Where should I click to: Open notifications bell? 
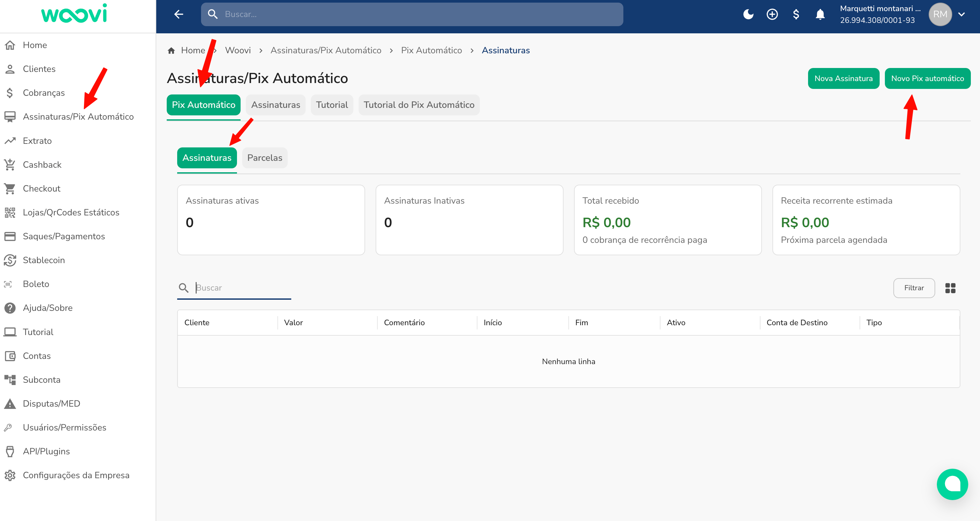[x=820, y=14]
